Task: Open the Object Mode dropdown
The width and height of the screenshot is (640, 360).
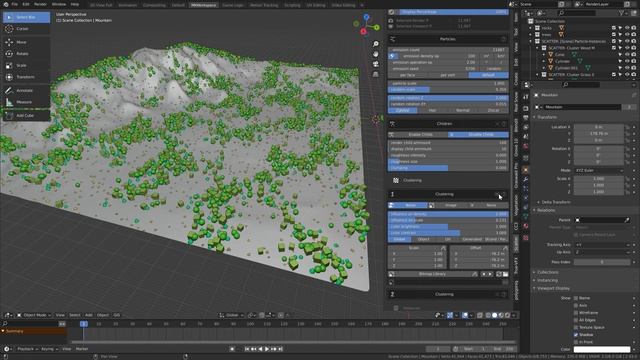Action: coord(34,315)
